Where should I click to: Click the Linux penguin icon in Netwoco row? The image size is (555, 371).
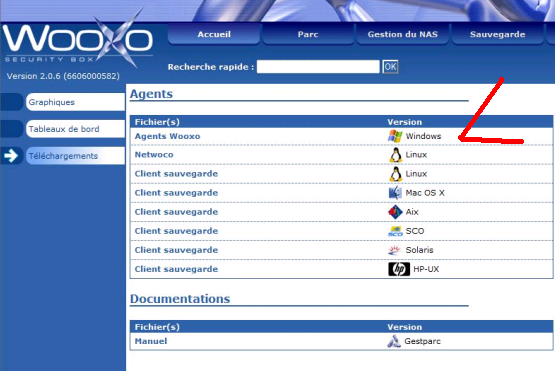(x=395, y=155)
